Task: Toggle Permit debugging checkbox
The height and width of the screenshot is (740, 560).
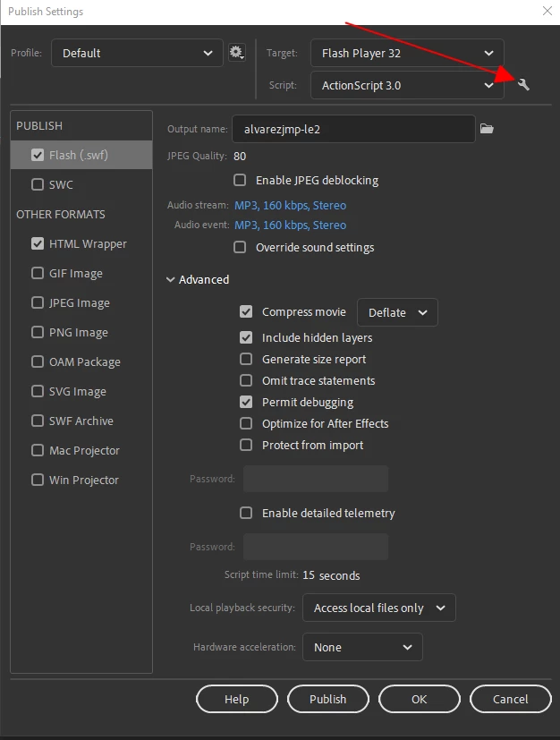Action: click(x=246, y=402)
